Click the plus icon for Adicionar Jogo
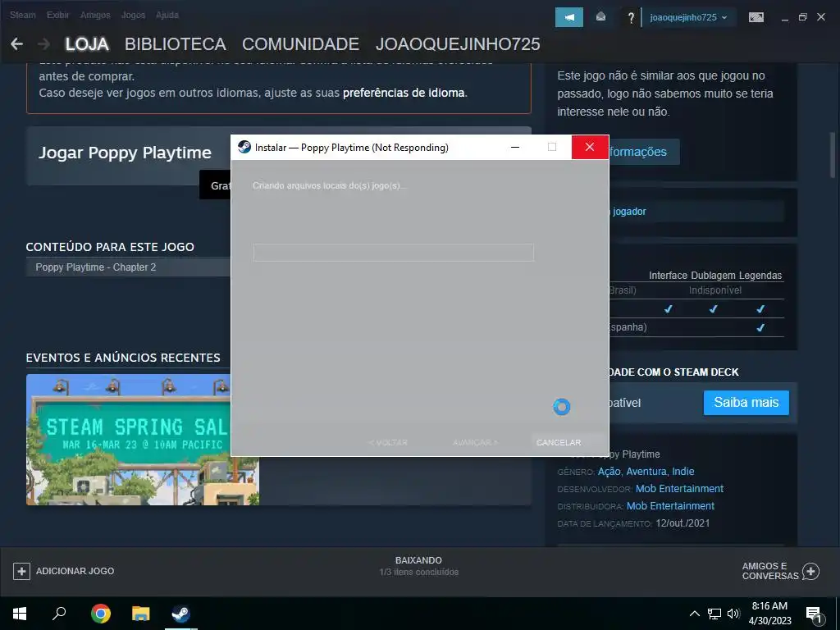The height and width of the screenshot is (630, 840). tap(21, 571)
